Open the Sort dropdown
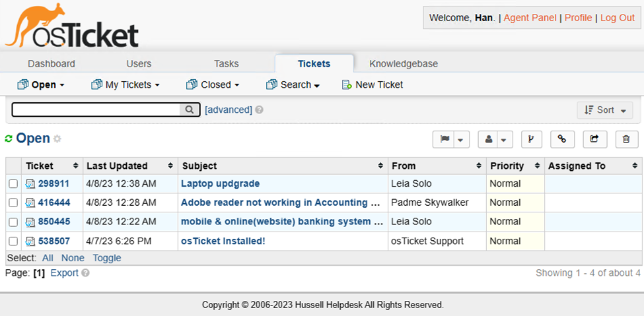The width and height of the screenshot is (644, 316). [x=605, y=110]
